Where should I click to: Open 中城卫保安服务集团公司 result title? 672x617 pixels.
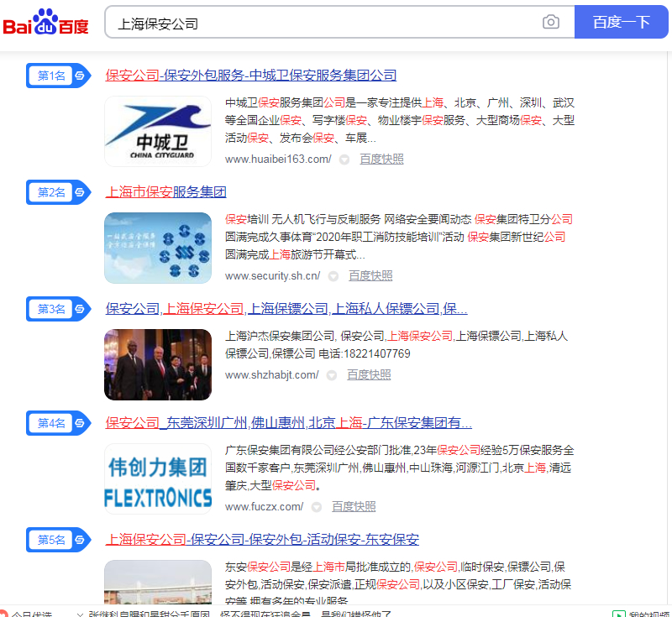point(250,76)
